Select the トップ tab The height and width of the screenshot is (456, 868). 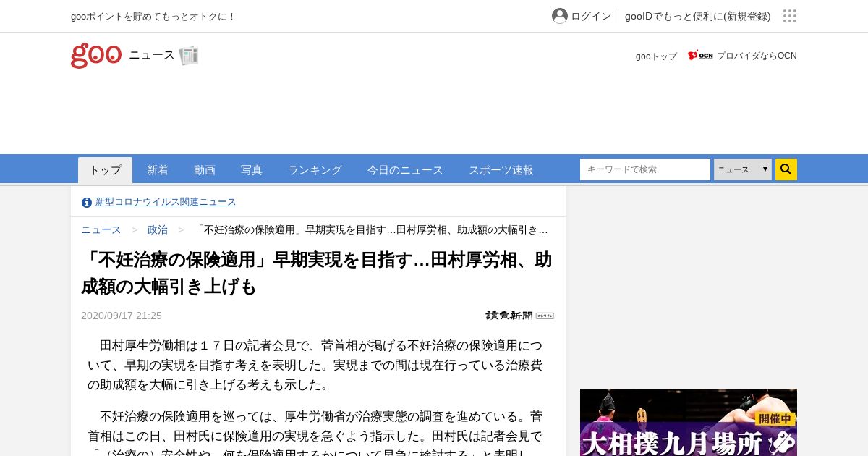(106, 170)
